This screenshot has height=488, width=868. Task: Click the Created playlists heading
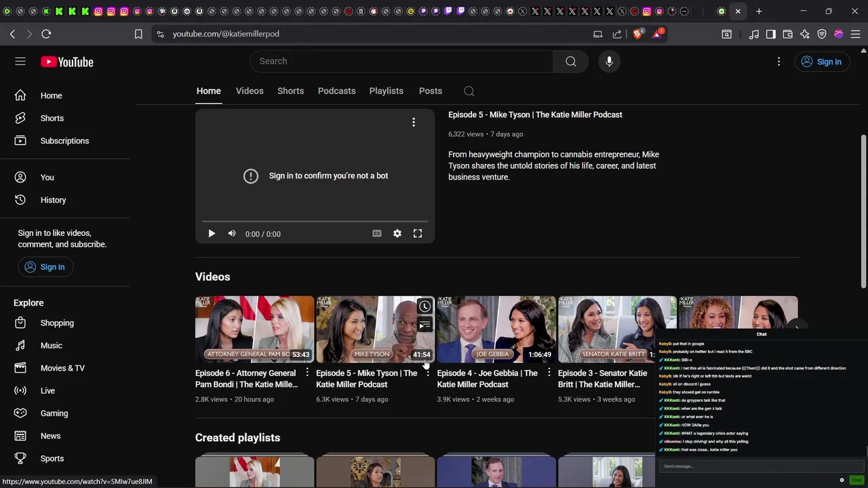click(x=237, y=438)
